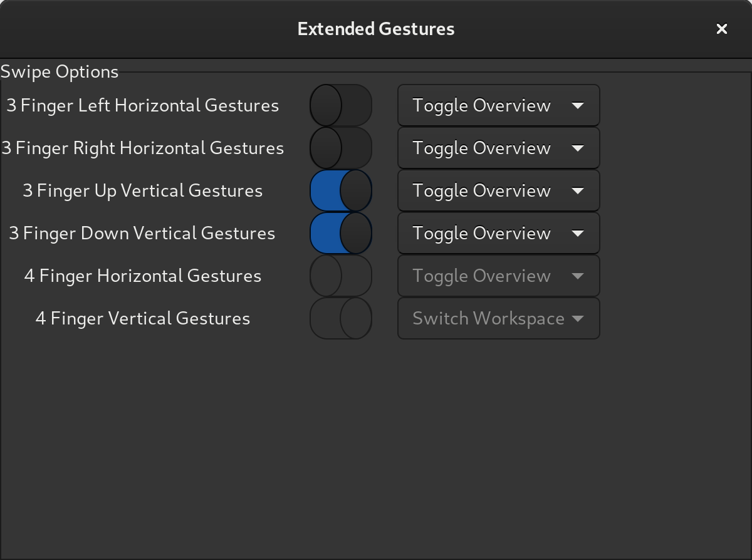Click the 3 Finger Left Horizontal Gestures label
Viewport: 752px width, 560px height.
point(143,105)
